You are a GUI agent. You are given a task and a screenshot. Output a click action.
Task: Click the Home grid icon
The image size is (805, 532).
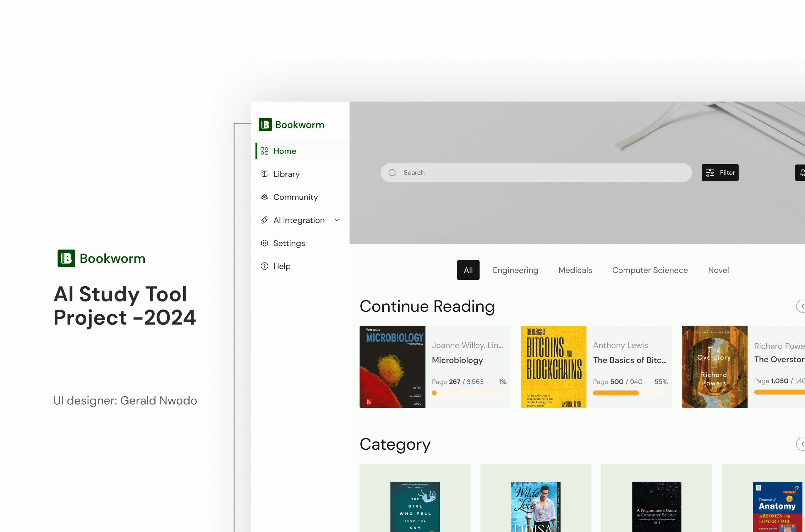(264, 151)
